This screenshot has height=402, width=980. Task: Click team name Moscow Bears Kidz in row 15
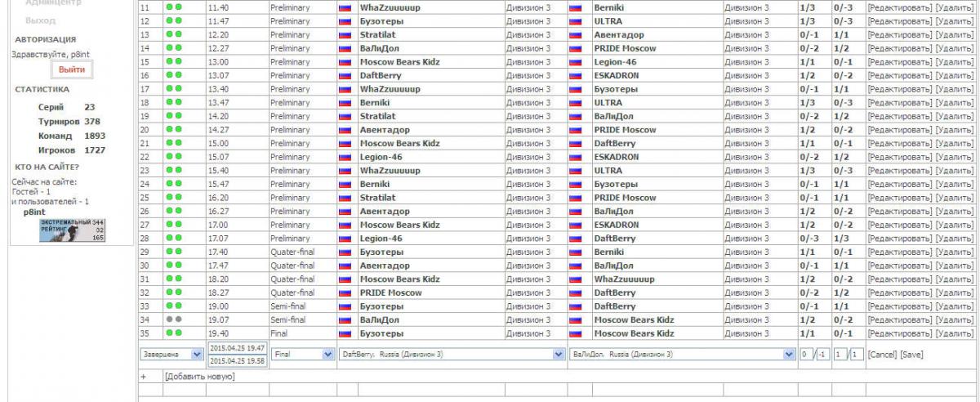(399, 62)
